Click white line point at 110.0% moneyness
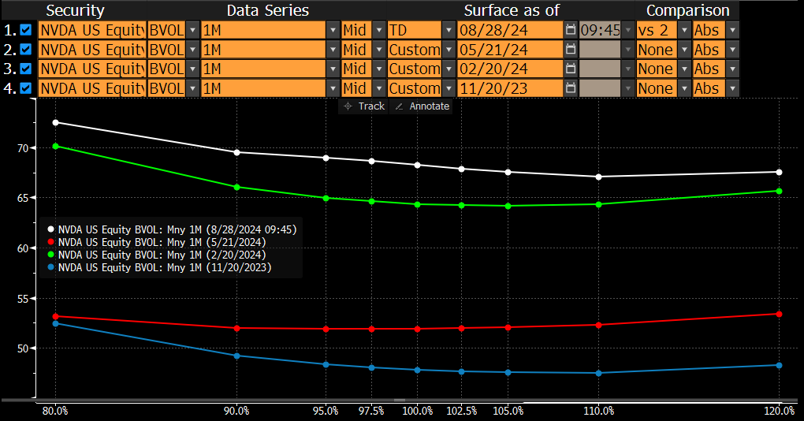 [599, 177]
